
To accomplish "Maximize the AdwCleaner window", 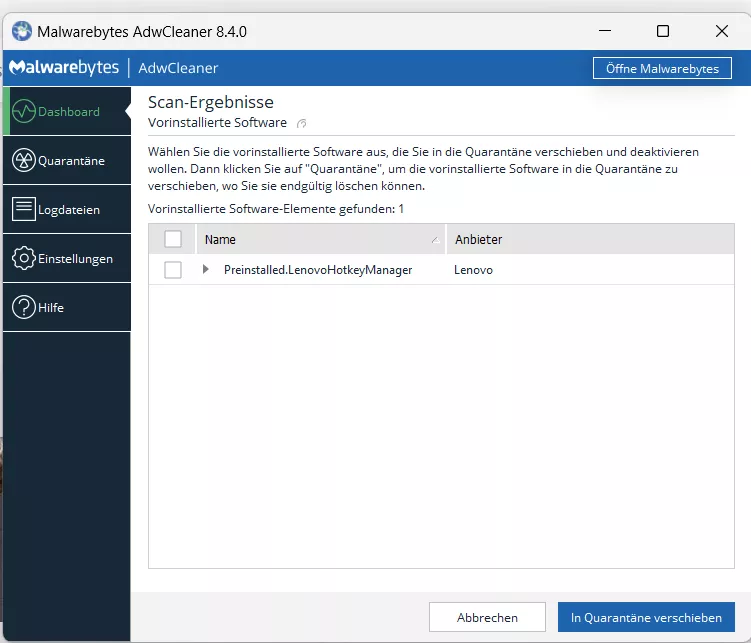I will (662, 31).
